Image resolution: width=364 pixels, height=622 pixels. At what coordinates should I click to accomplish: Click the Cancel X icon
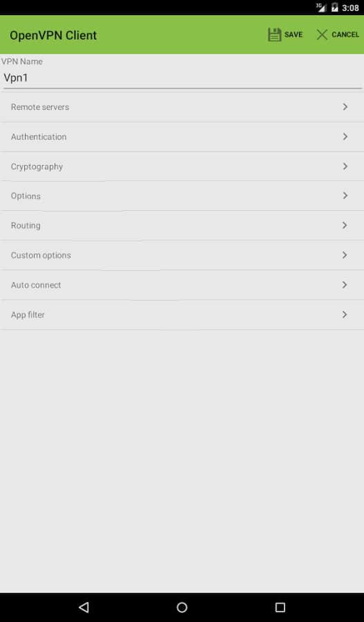322,35
